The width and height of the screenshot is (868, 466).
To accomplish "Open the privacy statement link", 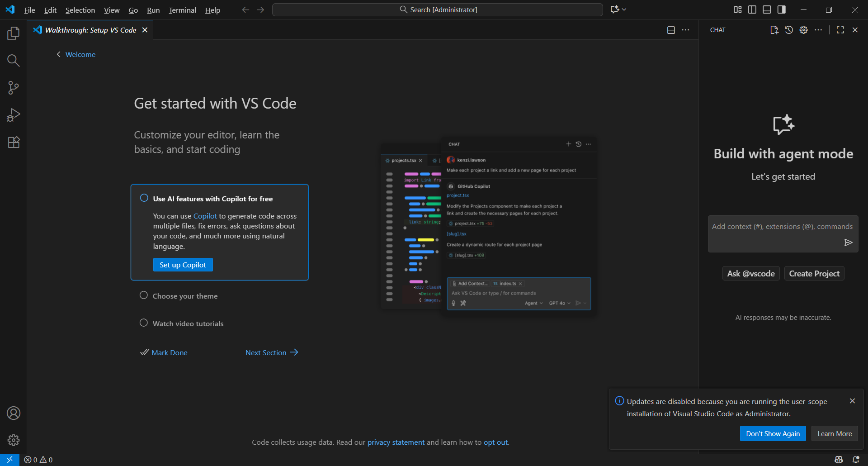I will click(396, 442).
